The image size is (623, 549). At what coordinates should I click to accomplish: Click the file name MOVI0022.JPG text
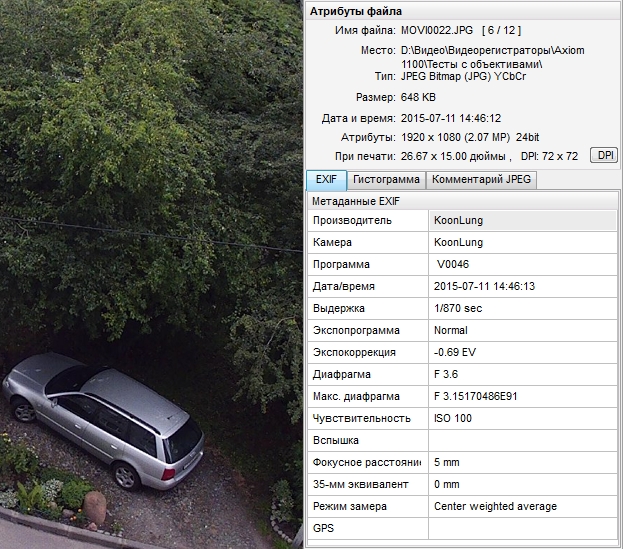(438, 32)
